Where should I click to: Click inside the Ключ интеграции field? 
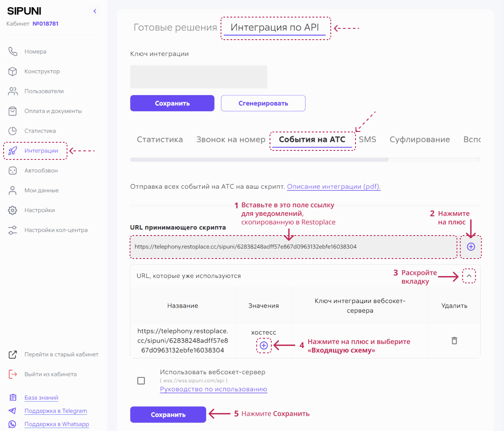click(x=198, y=77)
